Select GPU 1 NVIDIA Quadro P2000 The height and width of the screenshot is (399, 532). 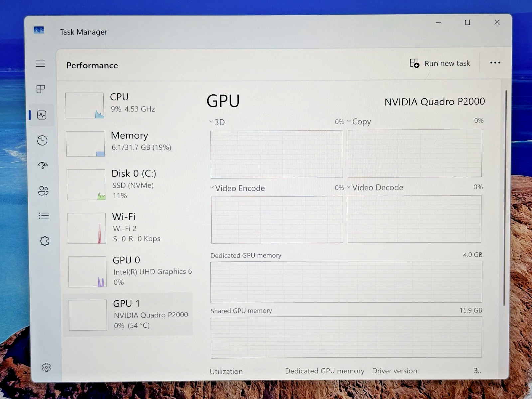[x=128, y=315]
